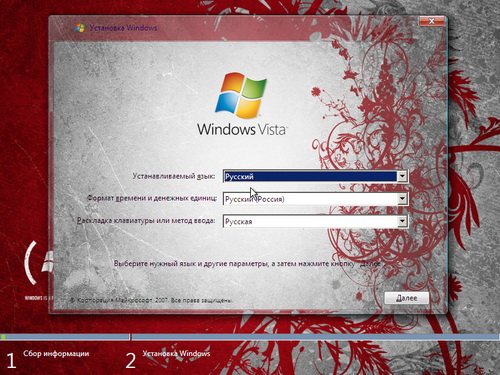Open the Устанавливаемый язык dropdown arrow
Image resolution: width=500 pixels, height=375 pixels.
coord(402,176)
